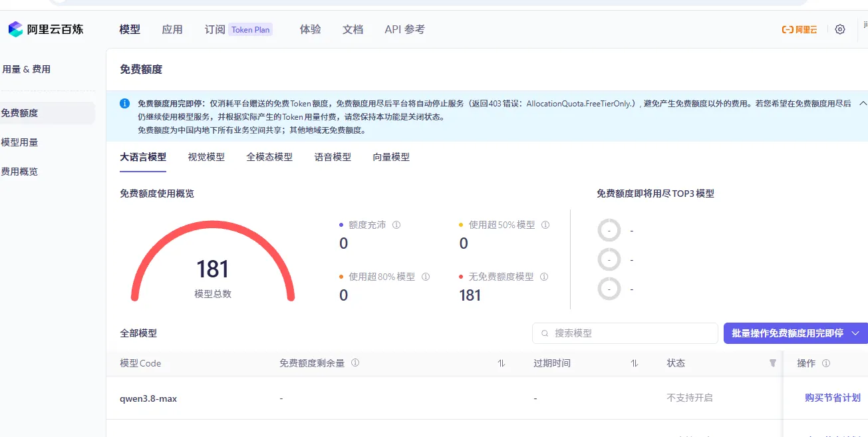Click into the 搜索模型 search field
This screenshot has height=437, width=868.
pos(625,333)
